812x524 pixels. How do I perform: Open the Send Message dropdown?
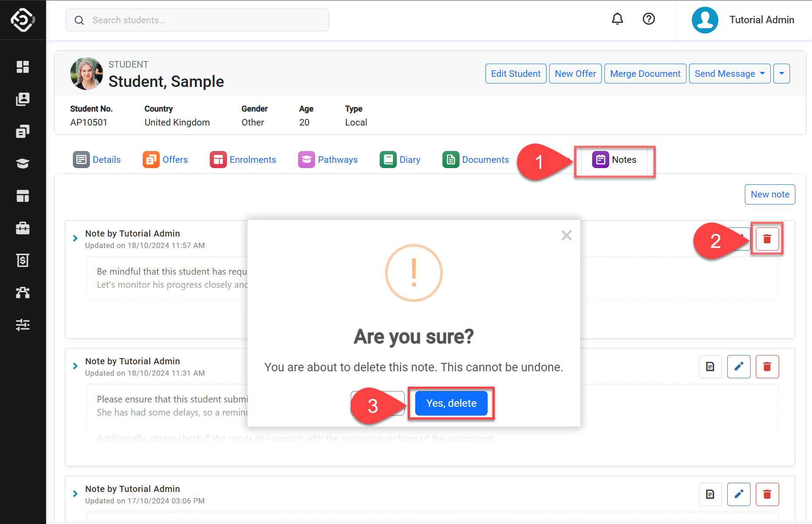[729, 74]
